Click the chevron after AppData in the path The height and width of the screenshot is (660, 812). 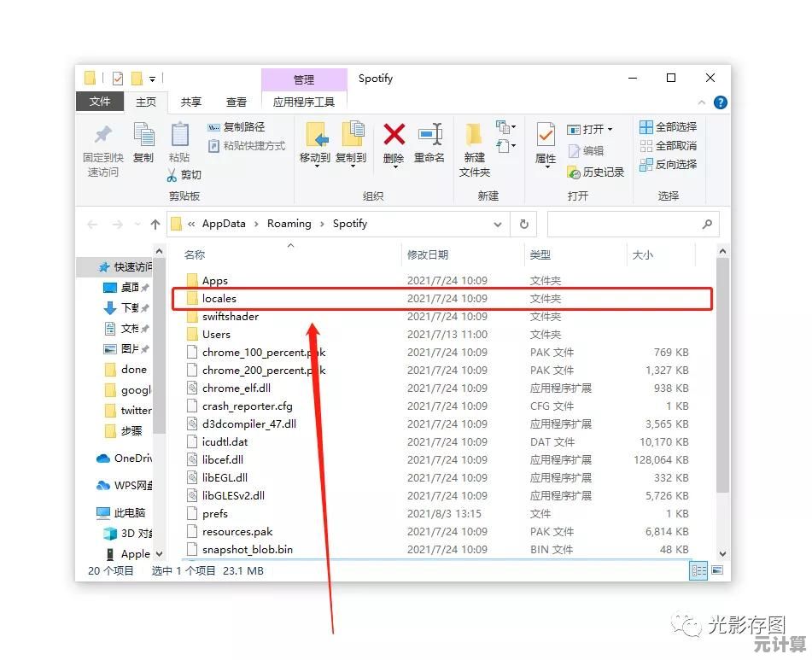click(x=256, y=225)
